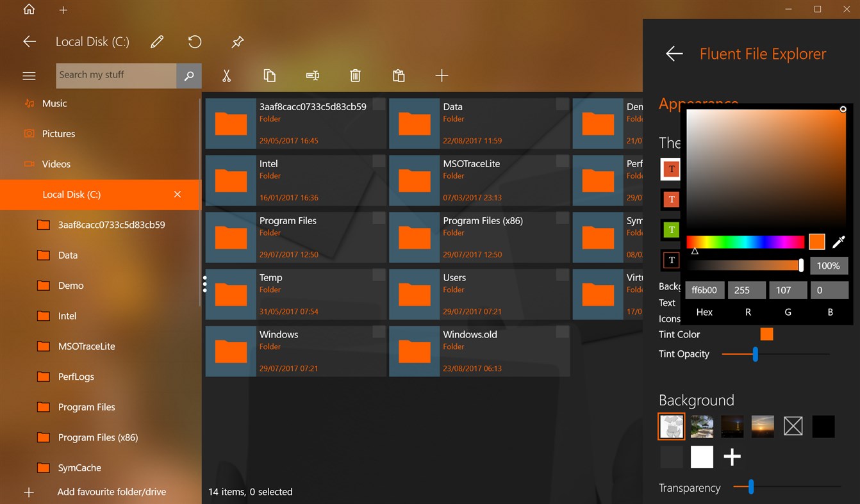
Task: Open a new tab with the plus button
Action: [63, 10]
